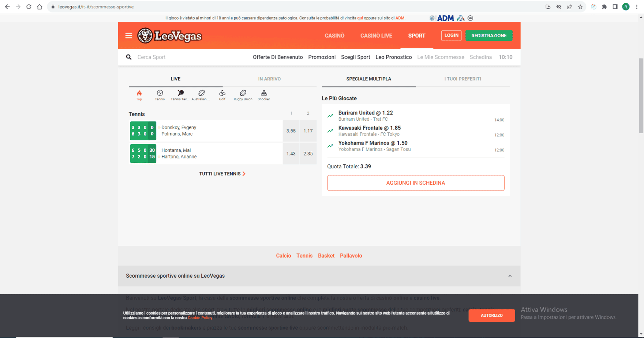Go forward with the browser forward arrow

click(x=18, y=7)
